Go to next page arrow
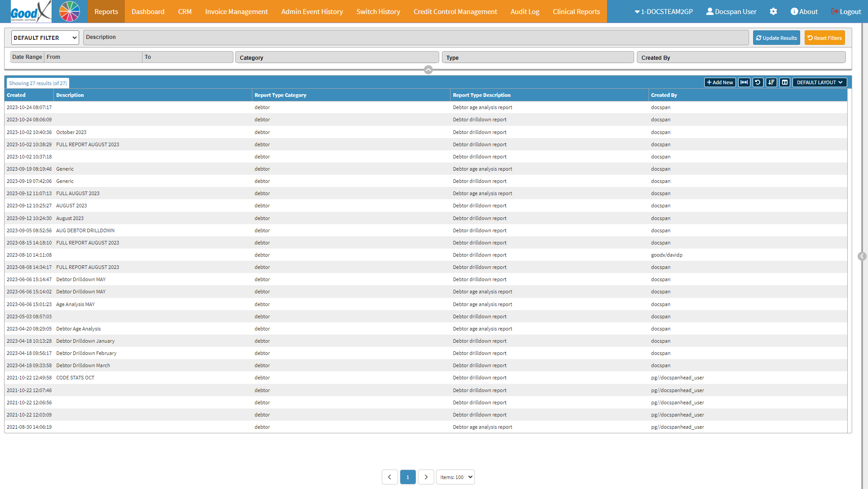This screenshot has width=868, height=489. (x=426, y=477)
